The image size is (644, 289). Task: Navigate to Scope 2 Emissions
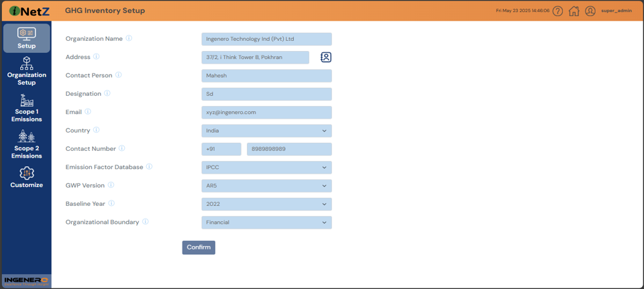[26, 146]
